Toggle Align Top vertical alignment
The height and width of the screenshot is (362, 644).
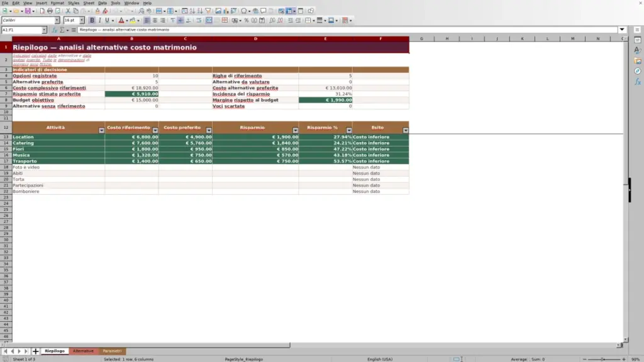pos(172,20)
